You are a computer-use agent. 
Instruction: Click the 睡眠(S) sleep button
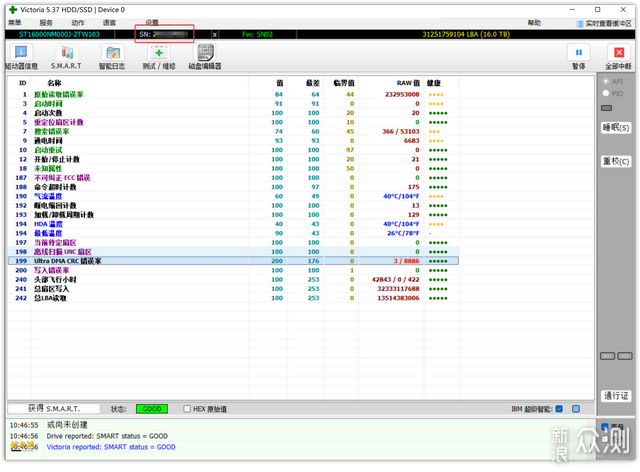616,128
